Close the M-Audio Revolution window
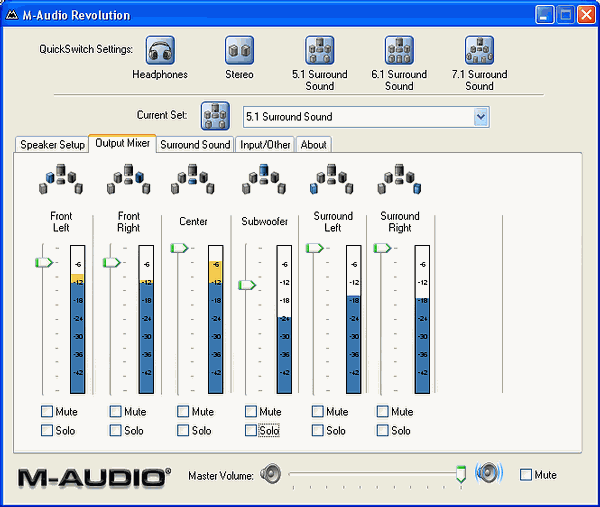The height and width of the screenshot is (507, 600). point(586,15)
